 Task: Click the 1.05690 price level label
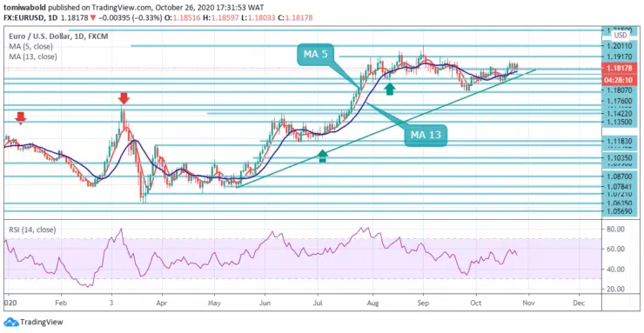621,211
